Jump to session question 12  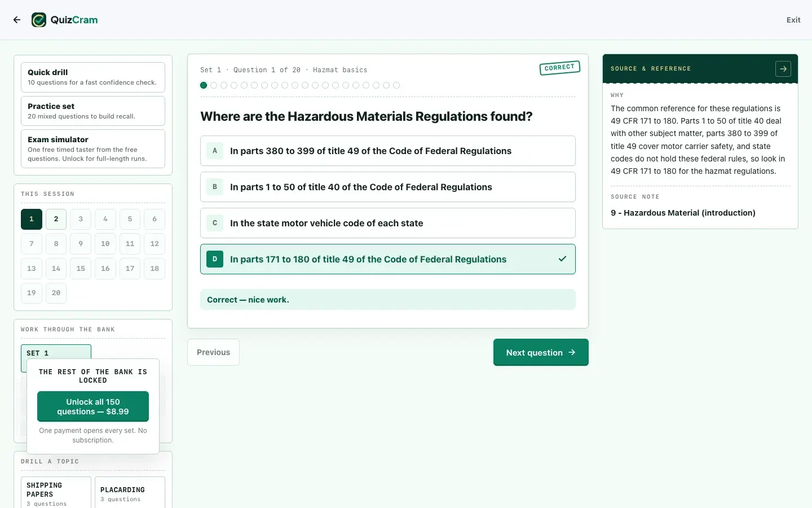(155, 244)
